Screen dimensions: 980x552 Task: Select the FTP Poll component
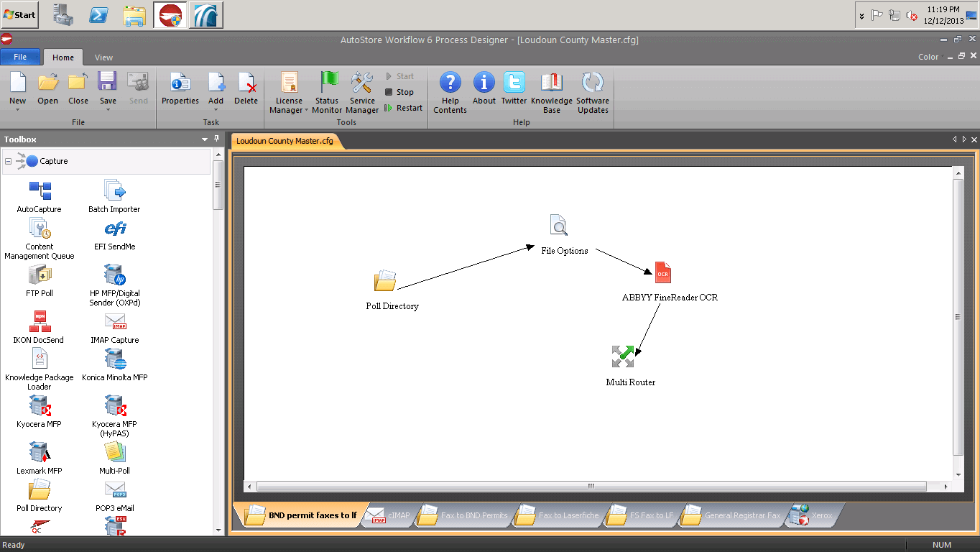(40, 281)
